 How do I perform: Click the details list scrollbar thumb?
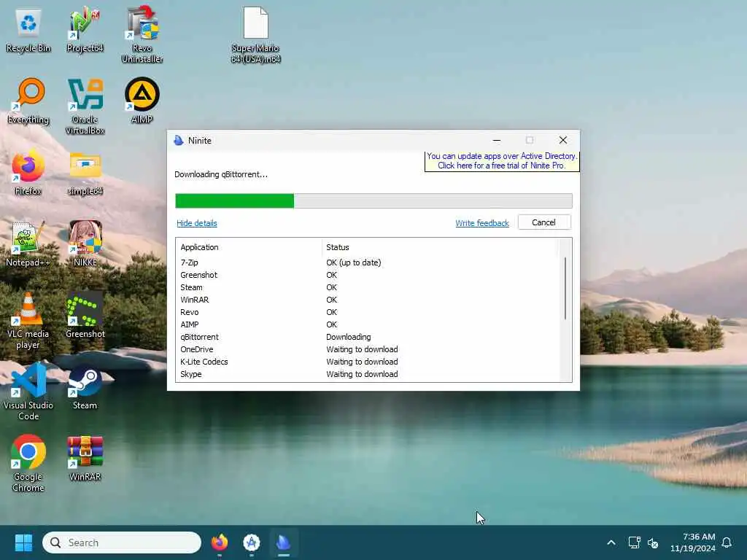(x=565, y=288)
